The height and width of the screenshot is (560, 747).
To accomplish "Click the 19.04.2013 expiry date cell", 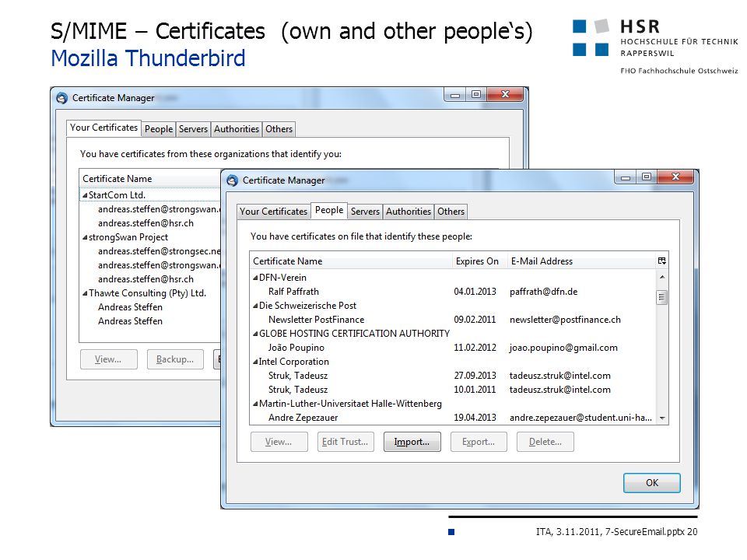I will pos(475,418).
